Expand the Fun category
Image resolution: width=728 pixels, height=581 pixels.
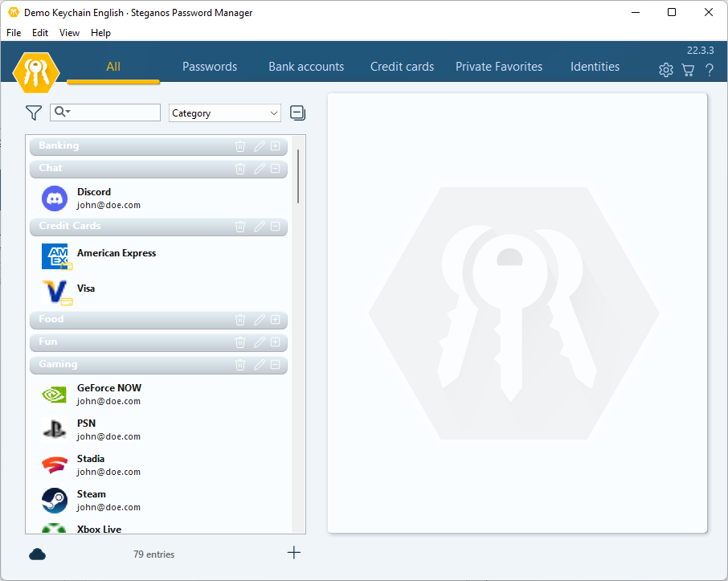pos(276,342)
